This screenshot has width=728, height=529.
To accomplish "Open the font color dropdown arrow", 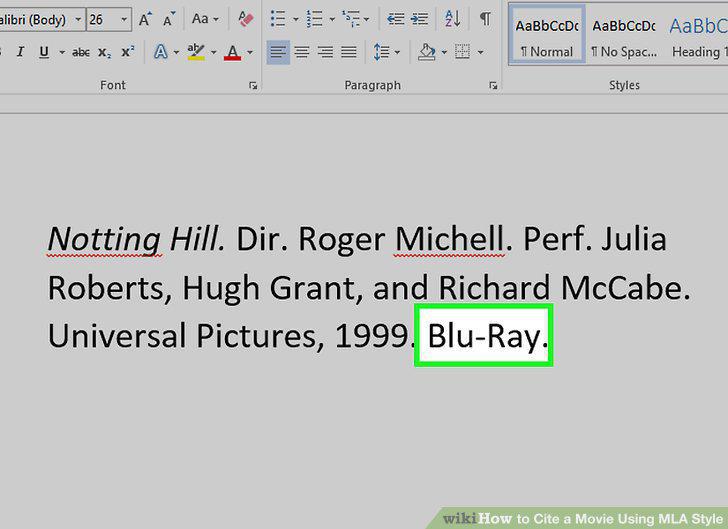I will pyautogui.click(x=250, y=52).
